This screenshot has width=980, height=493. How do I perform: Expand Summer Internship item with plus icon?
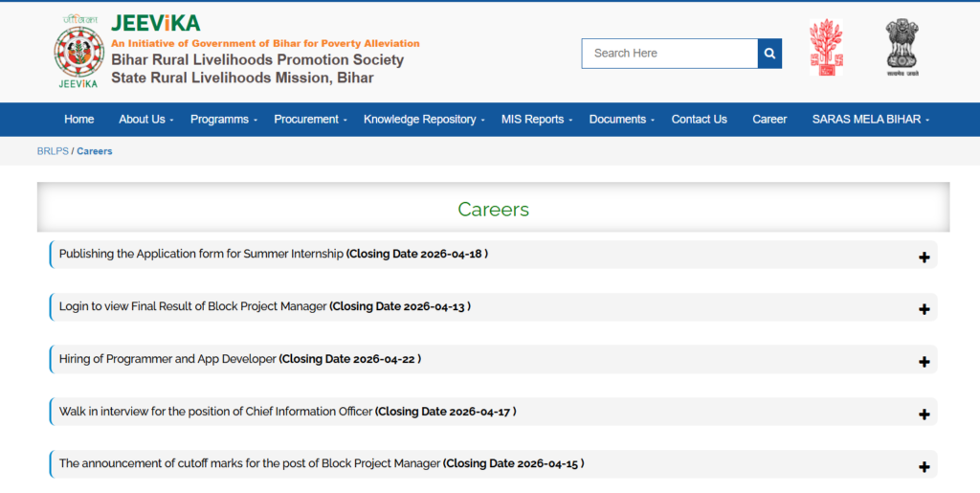924,258
